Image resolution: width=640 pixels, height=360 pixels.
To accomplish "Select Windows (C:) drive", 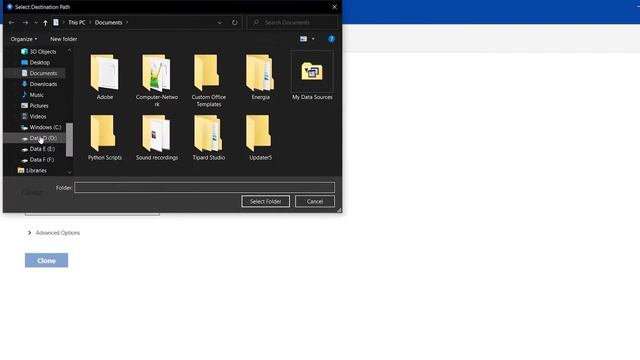I will point(41,127).
